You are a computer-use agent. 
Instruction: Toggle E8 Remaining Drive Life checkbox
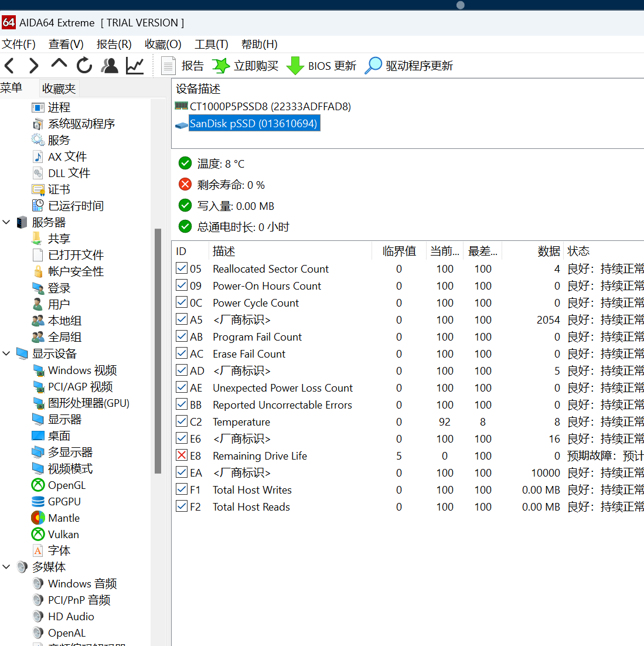click(x=182, y=455)
